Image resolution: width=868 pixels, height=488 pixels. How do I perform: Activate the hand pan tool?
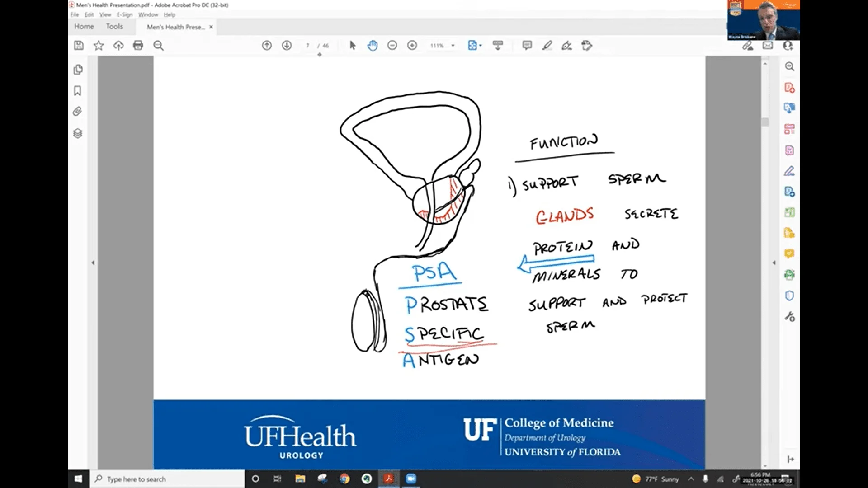pos(373,45)
